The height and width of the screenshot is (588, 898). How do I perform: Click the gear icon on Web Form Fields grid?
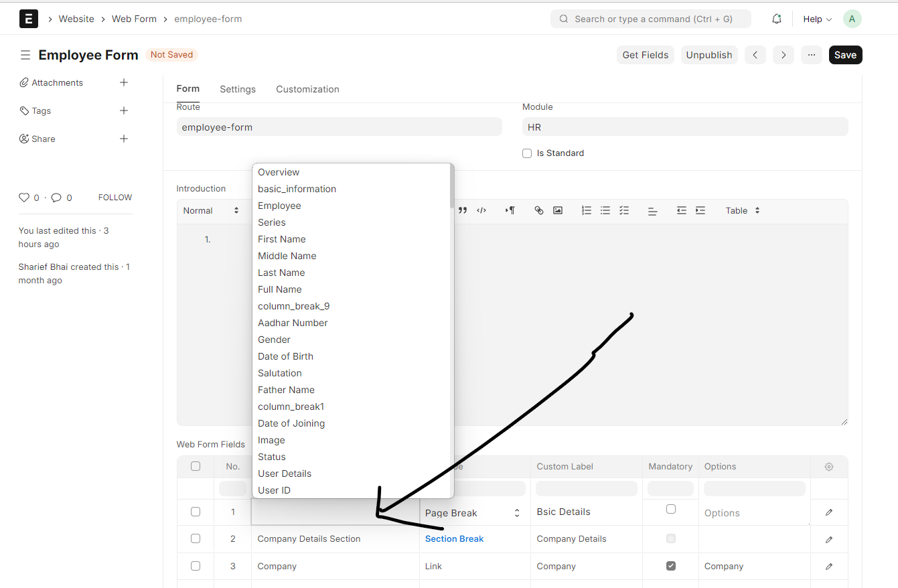(828, 466)
